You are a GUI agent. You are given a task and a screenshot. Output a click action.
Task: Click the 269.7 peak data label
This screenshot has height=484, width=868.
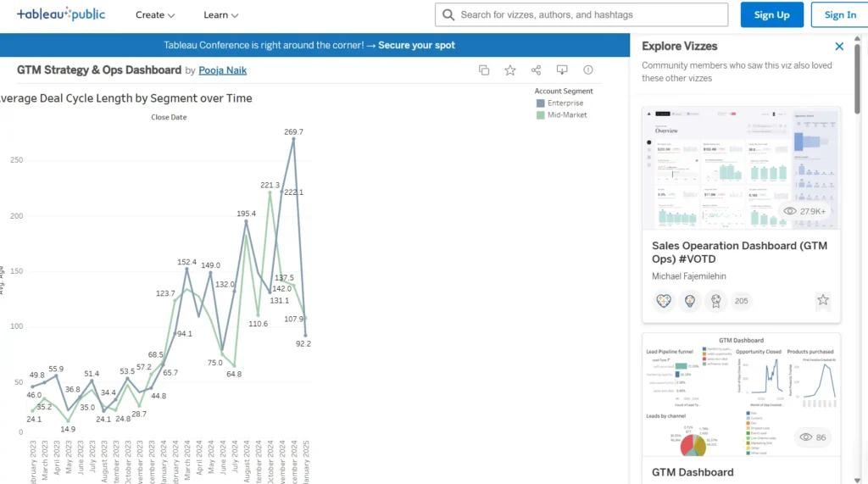pos(293,131)
